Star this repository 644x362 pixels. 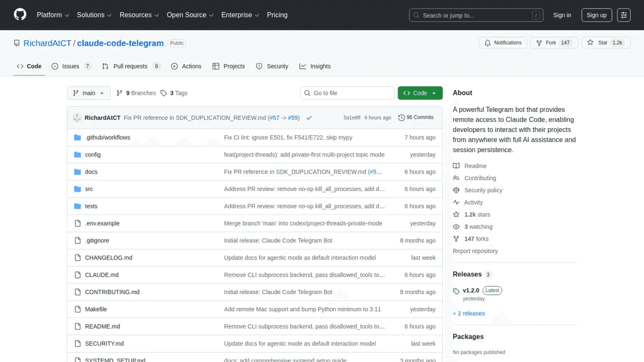tap(606, 43)
